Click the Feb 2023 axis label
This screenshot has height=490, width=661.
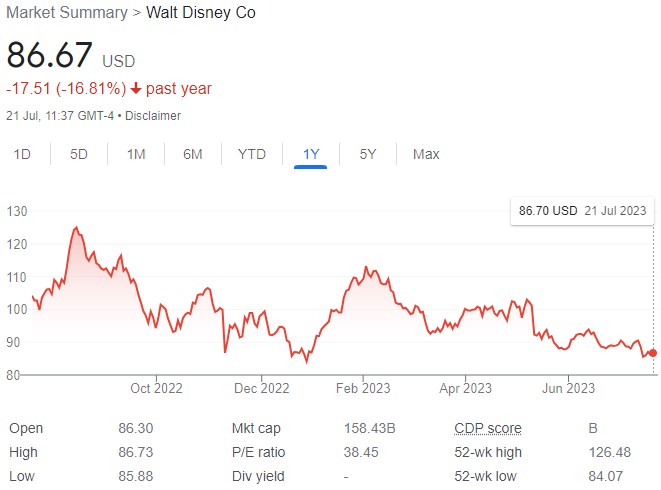pyautogui.click(x=363, y=388)
